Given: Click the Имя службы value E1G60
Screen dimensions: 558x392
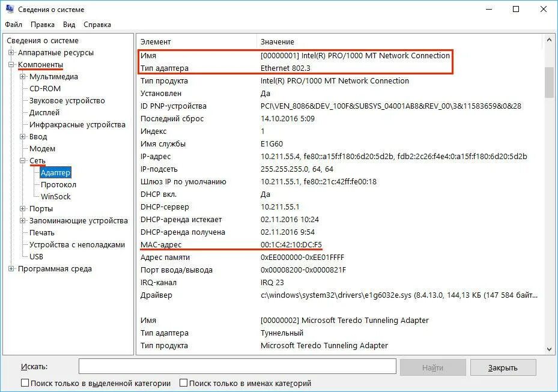Looking at the screenshot, I should click(x=271, y=144).
